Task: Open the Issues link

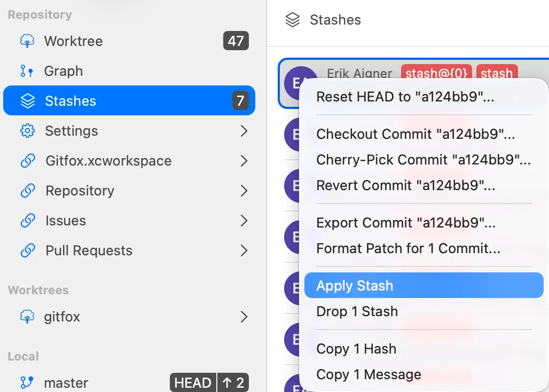Action: pyautogui.click(x=129, y=221)
